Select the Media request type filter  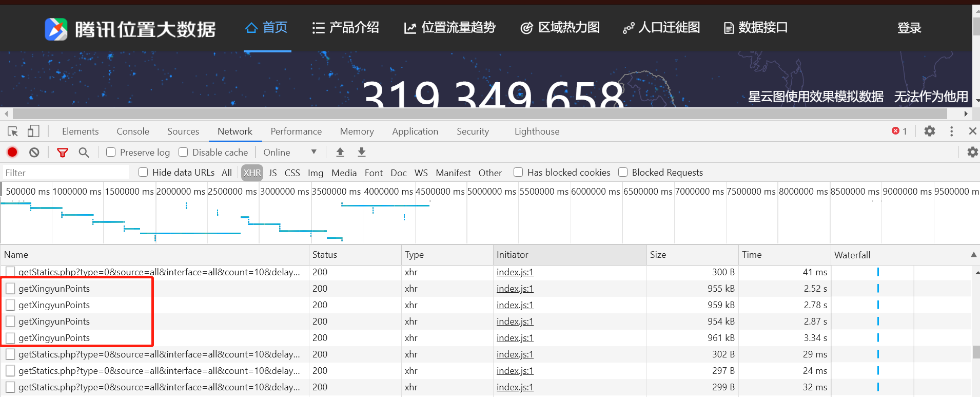[x=344, y=173]
